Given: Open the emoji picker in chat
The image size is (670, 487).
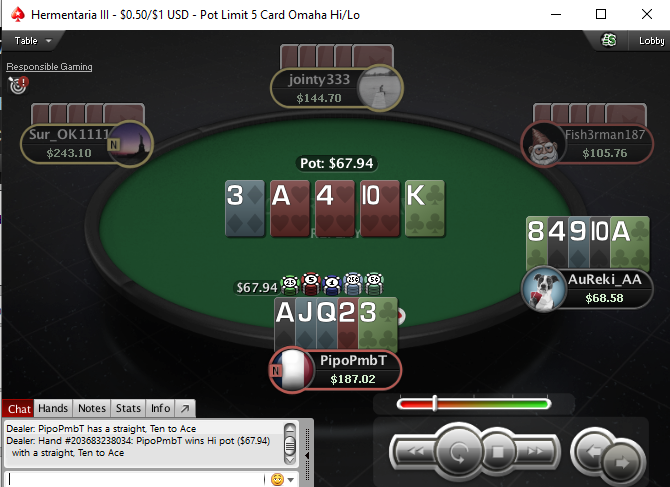Looking at the screenshot, I should (277, 479).
